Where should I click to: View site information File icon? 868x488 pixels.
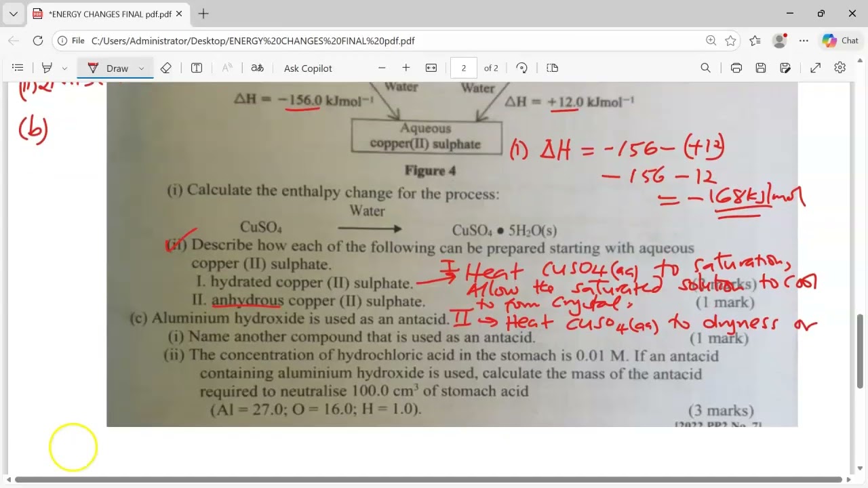pyautogui.click(x=71, y=41)
